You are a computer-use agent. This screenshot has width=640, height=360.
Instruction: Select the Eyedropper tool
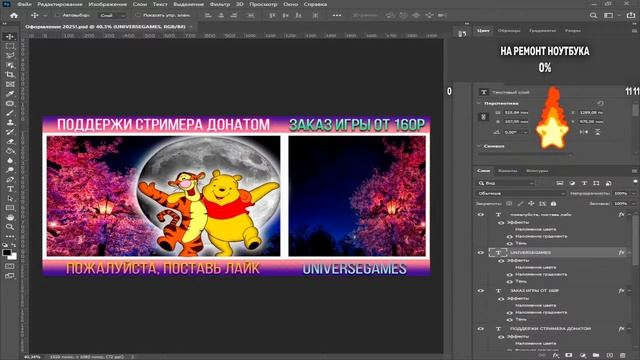[10, 94]
